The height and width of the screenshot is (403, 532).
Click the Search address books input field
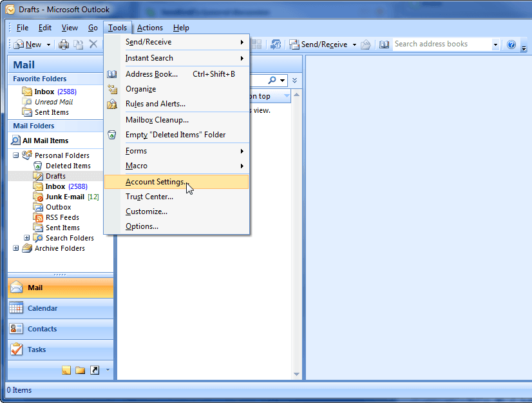click(441, 44)
